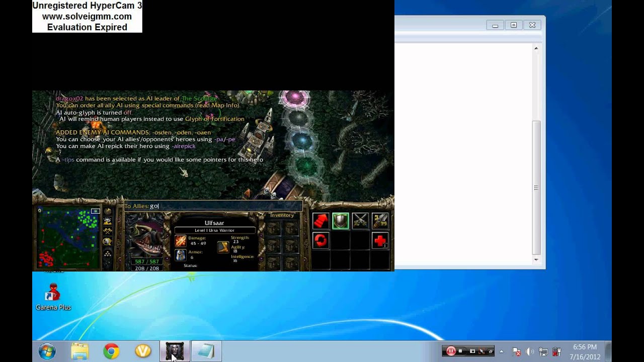The width and height of the screenshot is (644, 362).
Task: Maximize the white background window
Action: tap(514, 25)
